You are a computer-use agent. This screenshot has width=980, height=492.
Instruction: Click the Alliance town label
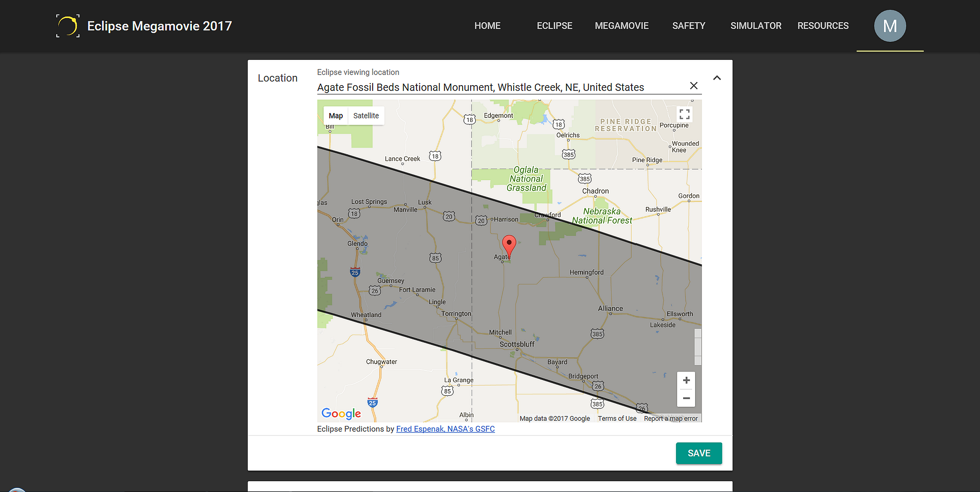pyautogui.click(x=610, y=309)
